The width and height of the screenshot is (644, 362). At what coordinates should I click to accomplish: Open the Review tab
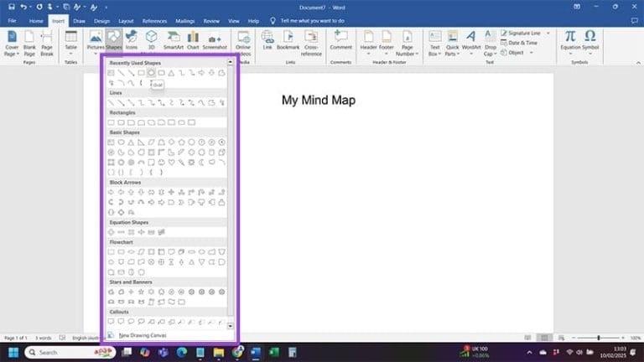point(211,21)
